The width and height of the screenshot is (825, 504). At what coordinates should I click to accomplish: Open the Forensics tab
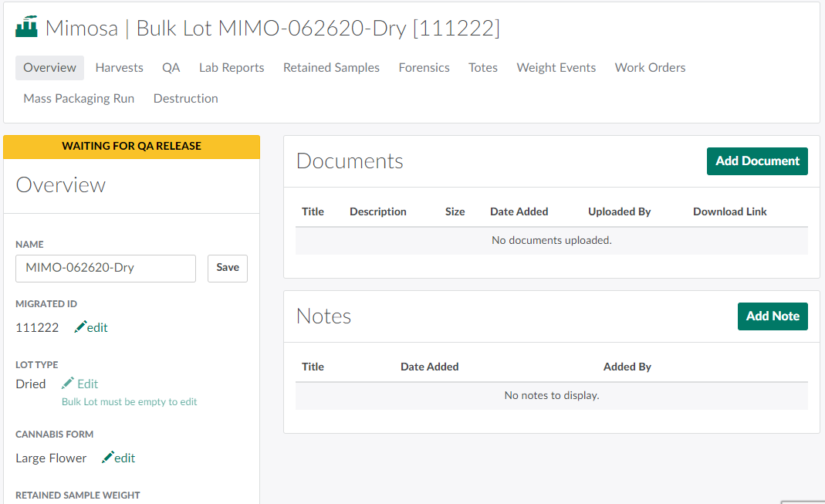click(424, 68)
